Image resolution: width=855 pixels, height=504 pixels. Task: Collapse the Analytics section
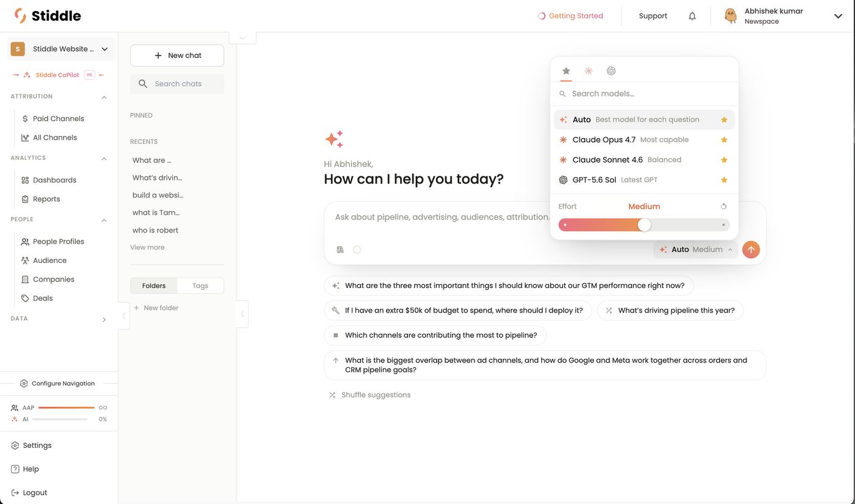[x=104, y=159]
